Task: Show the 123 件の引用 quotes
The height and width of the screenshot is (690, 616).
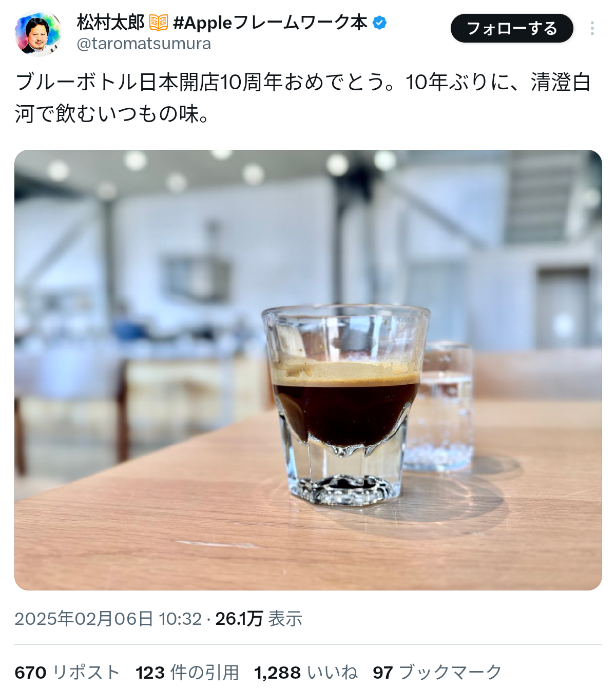Action: 187,672
